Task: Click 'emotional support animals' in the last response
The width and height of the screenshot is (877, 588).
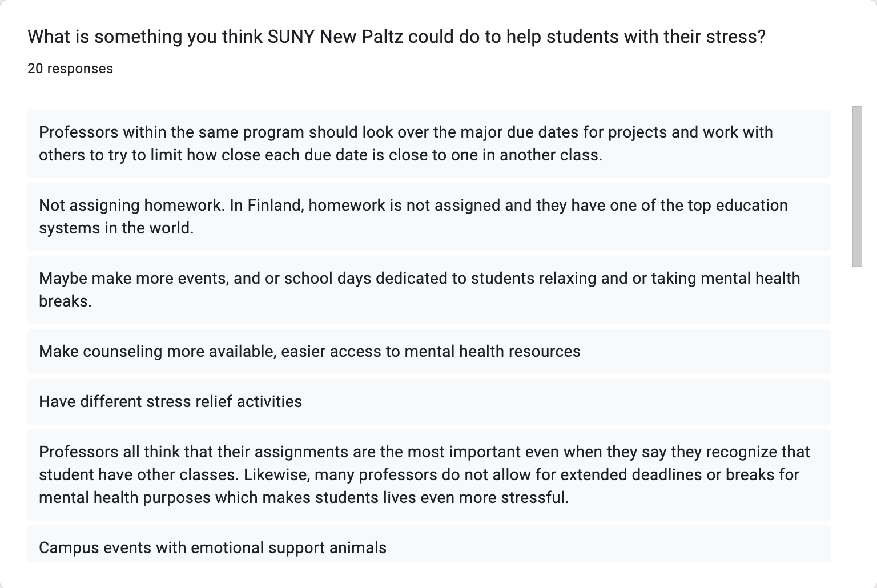Action: [x=288, y=548]
